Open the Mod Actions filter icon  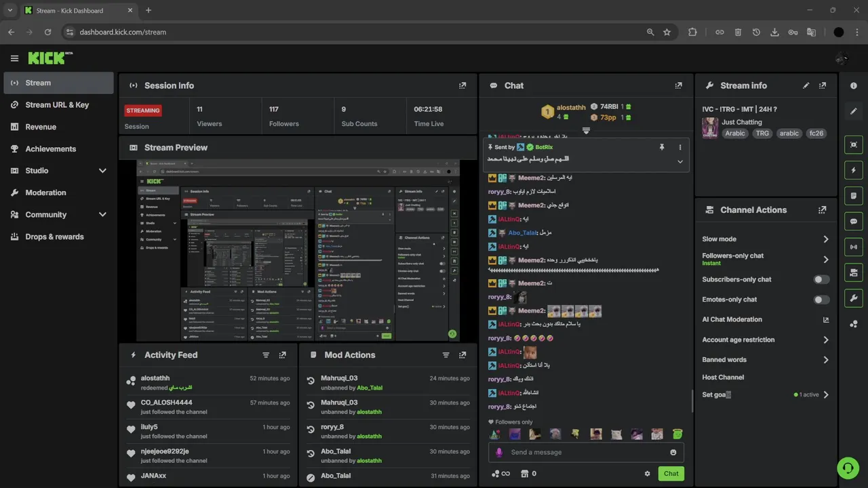click(x=446, y=354)
